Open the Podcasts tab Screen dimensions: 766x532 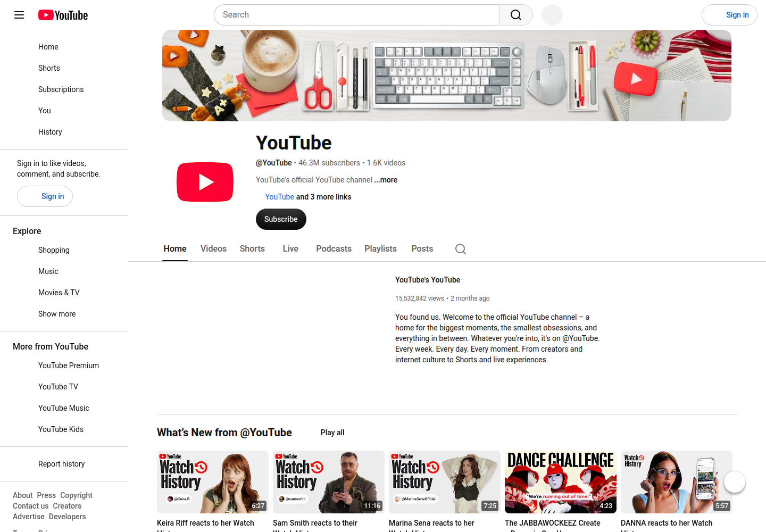pos(334,249)
